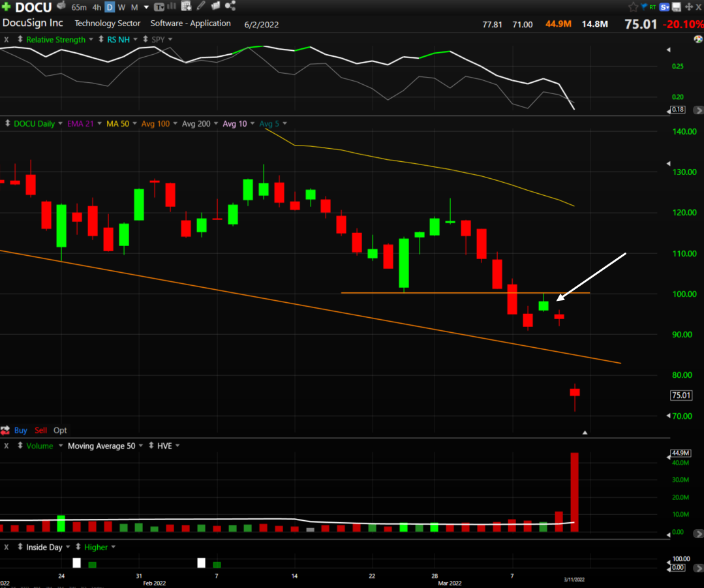The height and width of the screenshot is (588, 704).
Task: Open Avg 10 dropdown
Action: click(253, 123)
